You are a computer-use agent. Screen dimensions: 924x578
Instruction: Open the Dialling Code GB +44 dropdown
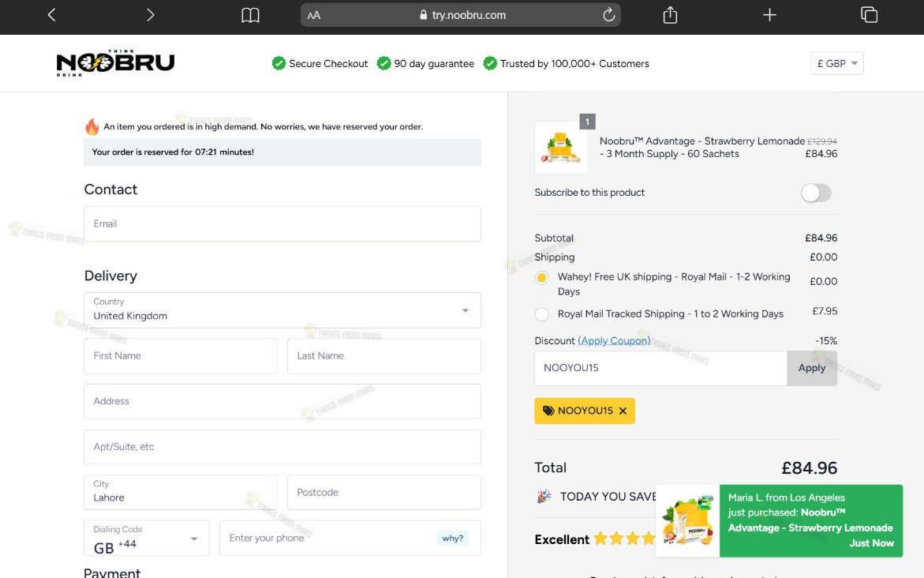pyautogui.click(x=147, y=538)
